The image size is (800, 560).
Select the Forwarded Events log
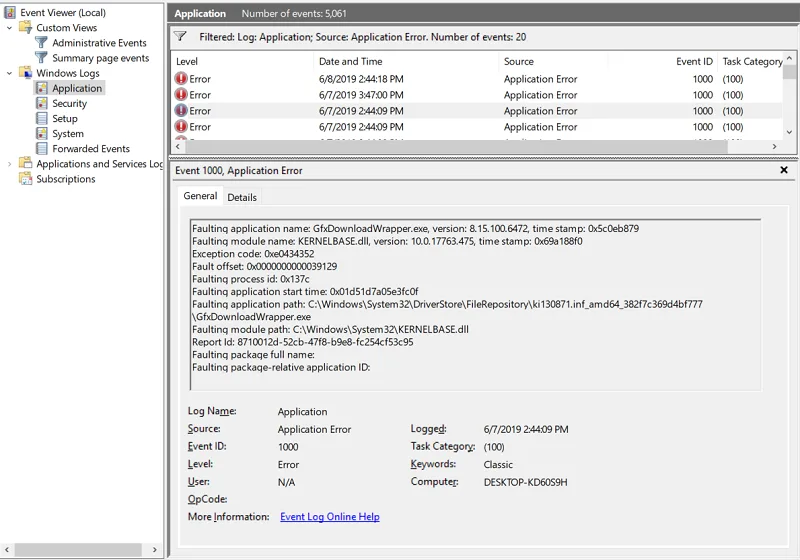(x=91, y=148)
